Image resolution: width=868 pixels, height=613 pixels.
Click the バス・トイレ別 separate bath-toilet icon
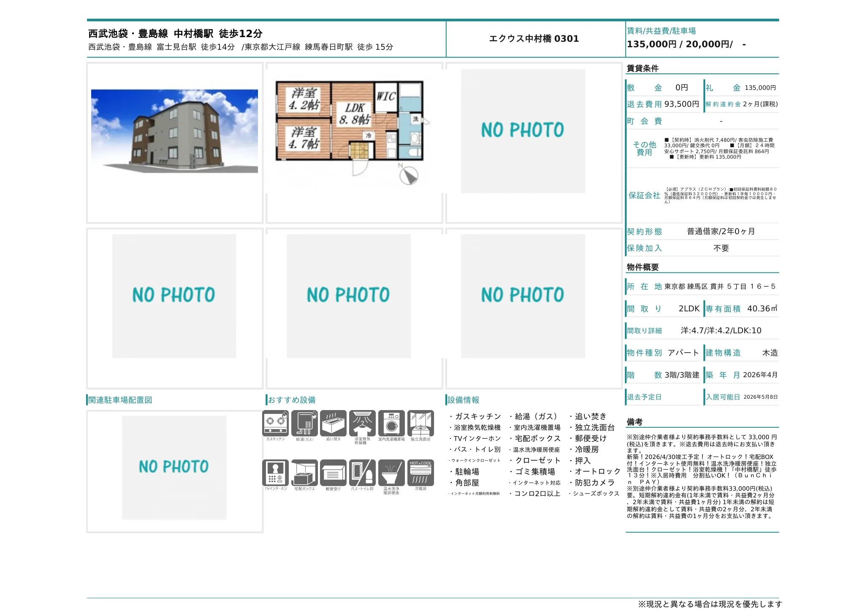362,473
